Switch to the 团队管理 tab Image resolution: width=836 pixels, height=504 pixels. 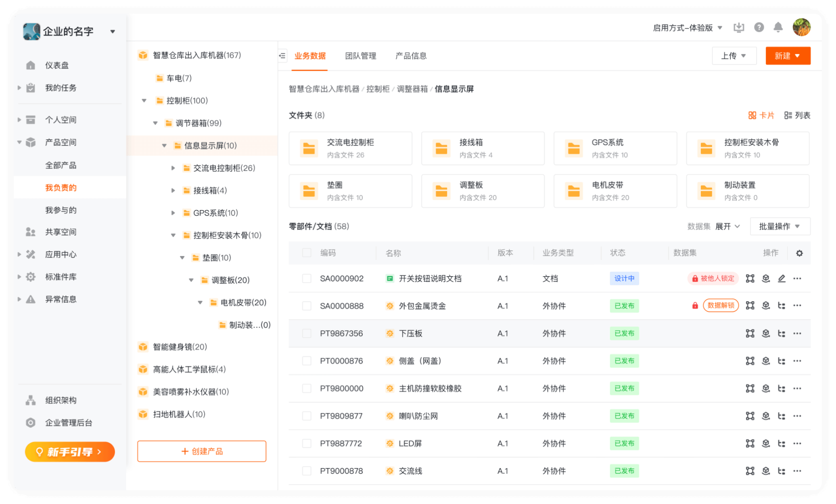[360, 56]
